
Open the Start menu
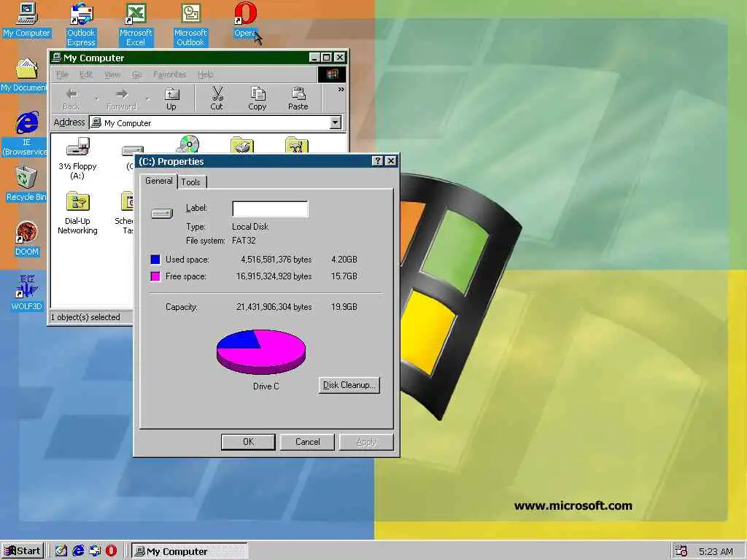point(23,551)
